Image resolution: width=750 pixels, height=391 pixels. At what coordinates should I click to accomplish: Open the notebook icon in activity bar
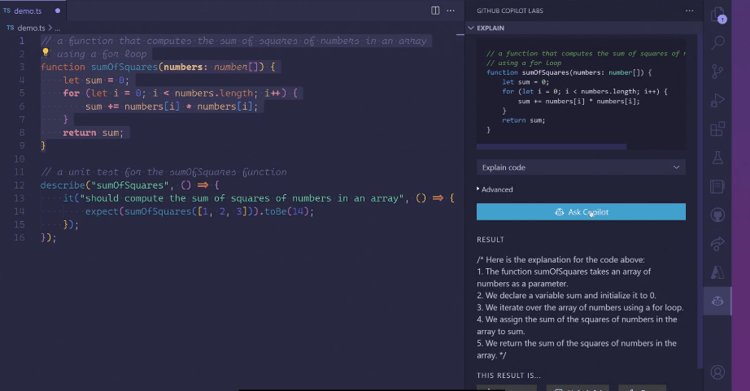717,186
